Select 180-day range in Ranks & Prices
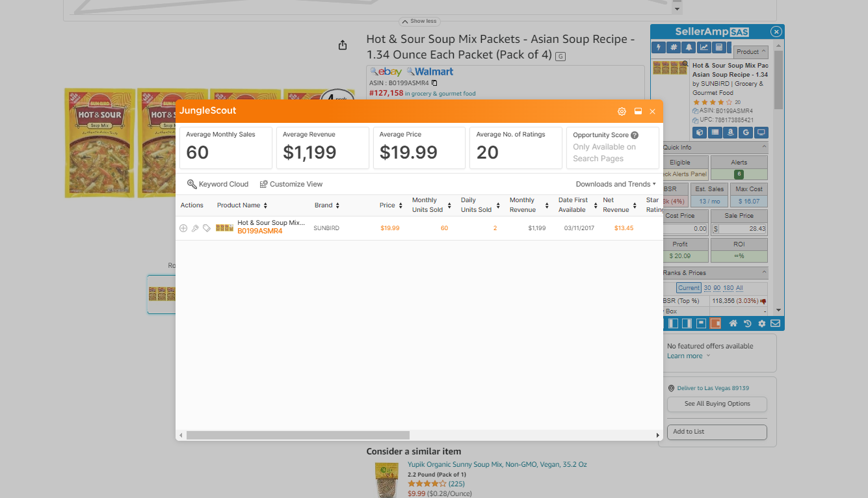The width and height of the screenshot is (868, 498). pos(728,288)
